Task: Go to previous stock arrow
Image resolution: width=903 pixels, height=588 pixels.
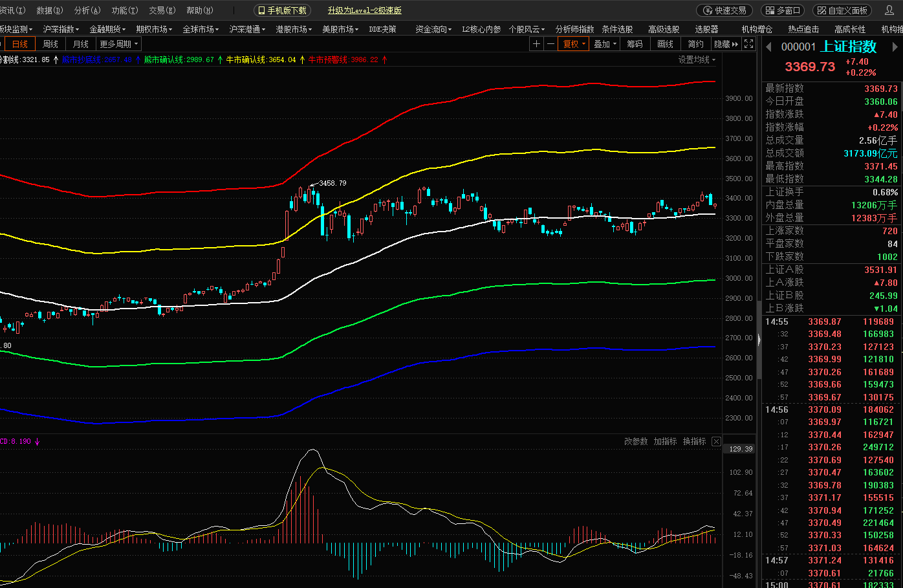Action: [768, 47]
